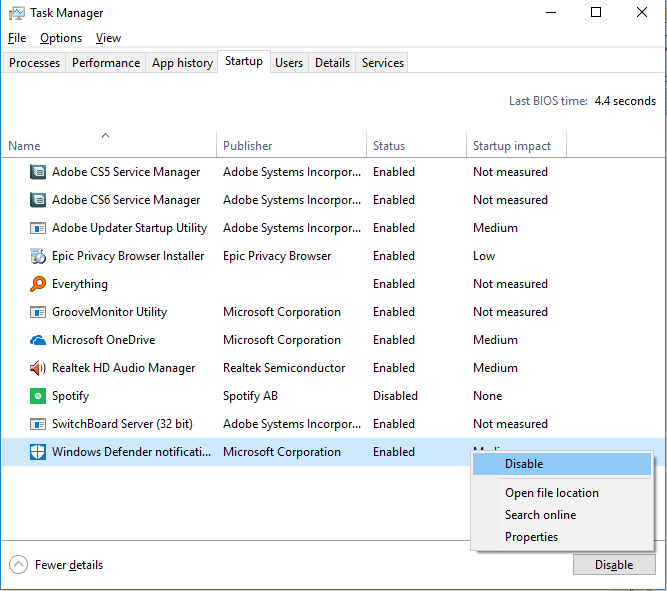This screenshot has width=667, height=591.
Task: Select the Realtek HD Audio Manager name
Action: coord(123,368)
